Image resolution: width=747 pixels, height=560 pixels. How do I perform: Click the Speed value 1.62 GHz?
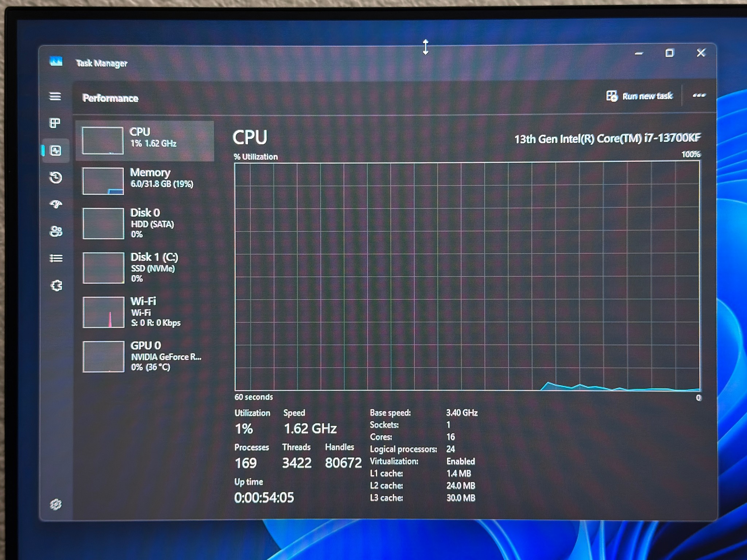coord(310,429)
